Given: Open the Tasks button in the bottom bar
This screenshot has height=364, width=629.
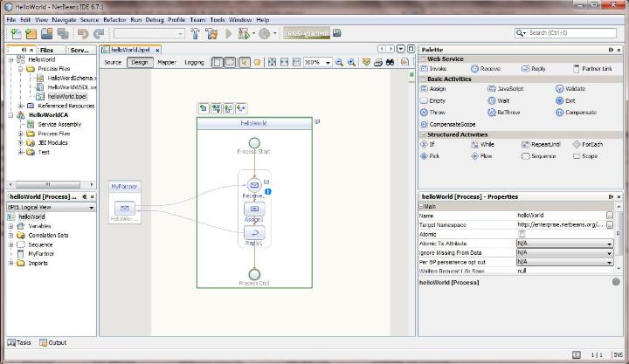Looking at the screenshot, I should [19, 343].
